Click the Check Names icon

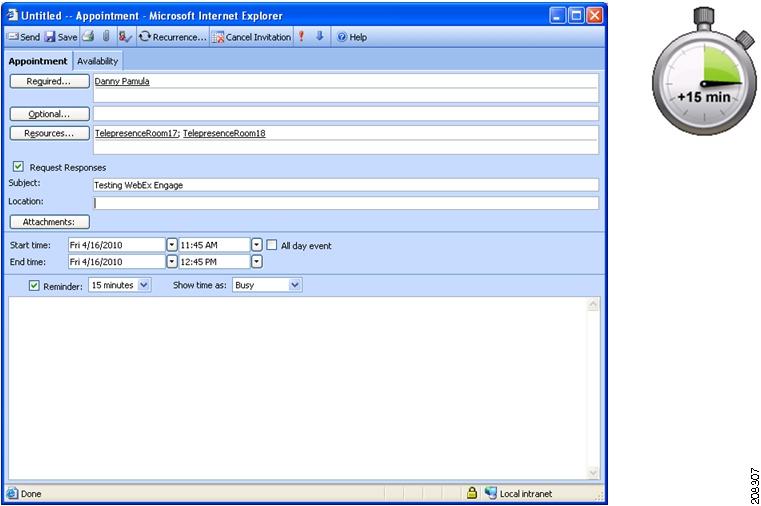pyautogui.click(x=125, y=36)
